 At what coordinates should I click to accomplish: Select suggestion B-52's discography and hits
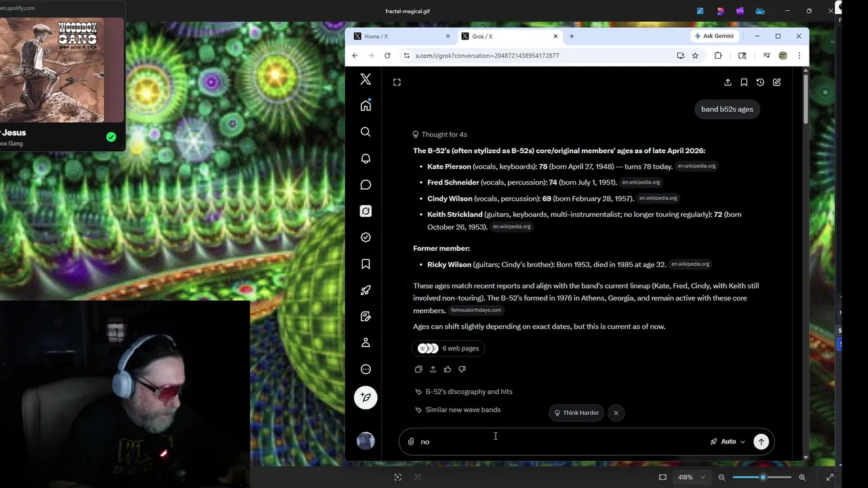click(x=464, y=392)
